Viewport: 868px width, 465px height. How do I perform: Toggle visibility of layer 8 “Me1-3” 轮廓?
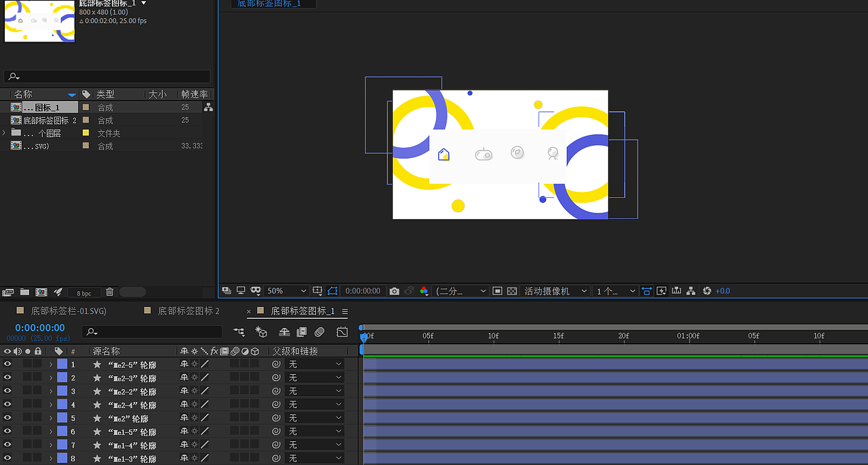click(7, 458)
